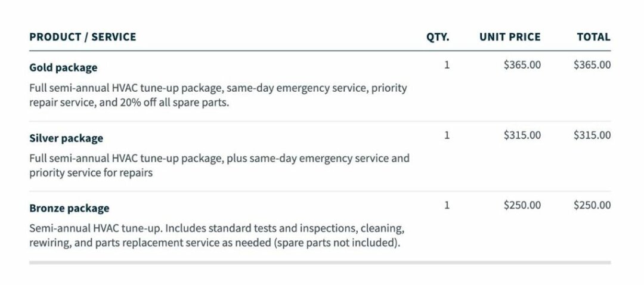Click the $315.00 total amount

(592, 135)
